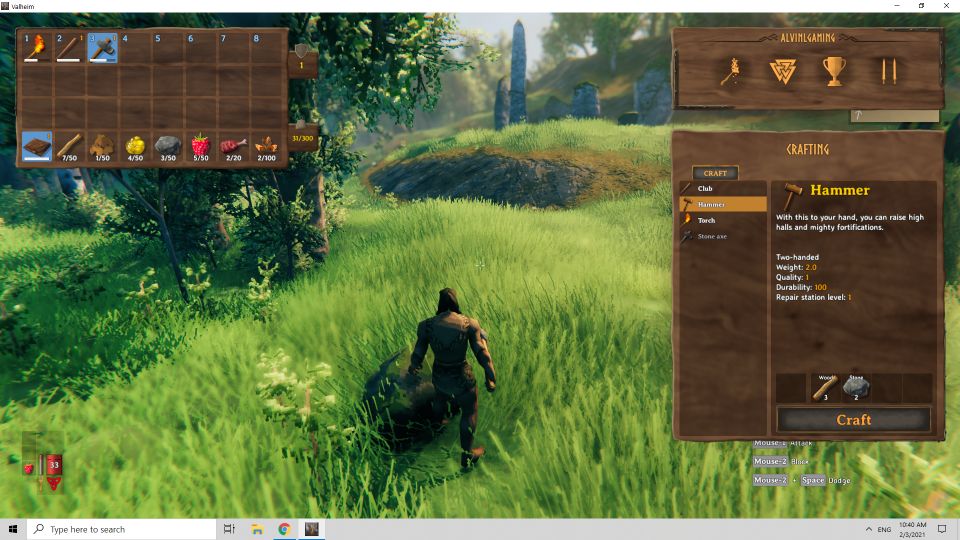Pick the brown item showing 1/50
Image resolution: width=960 pixels, height=540 pixels.
click(x=102, y=146)
